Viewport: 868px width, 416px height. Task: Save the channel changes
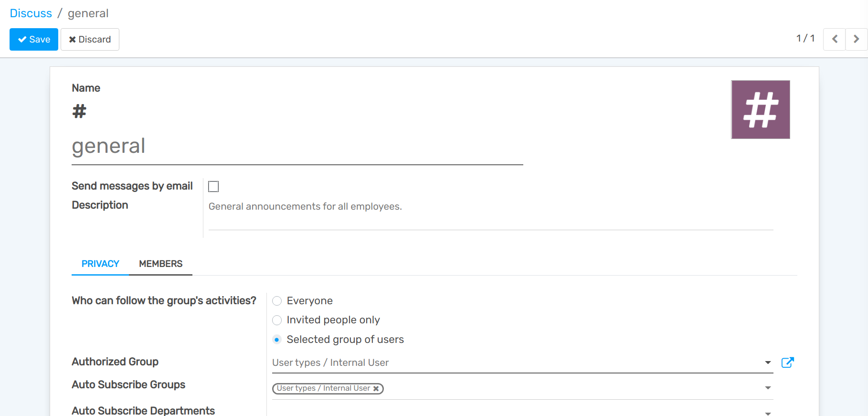34,39
